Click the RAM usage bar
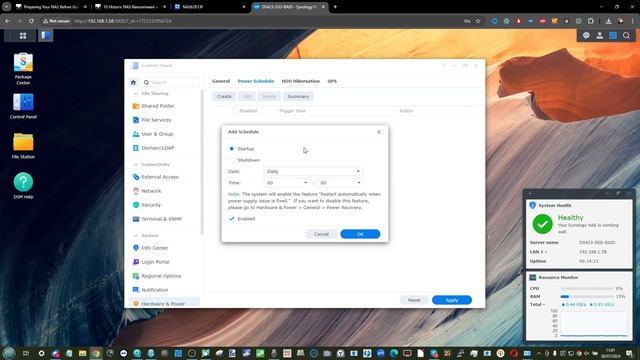Screen dimensions: 640x360 point(587,297)
